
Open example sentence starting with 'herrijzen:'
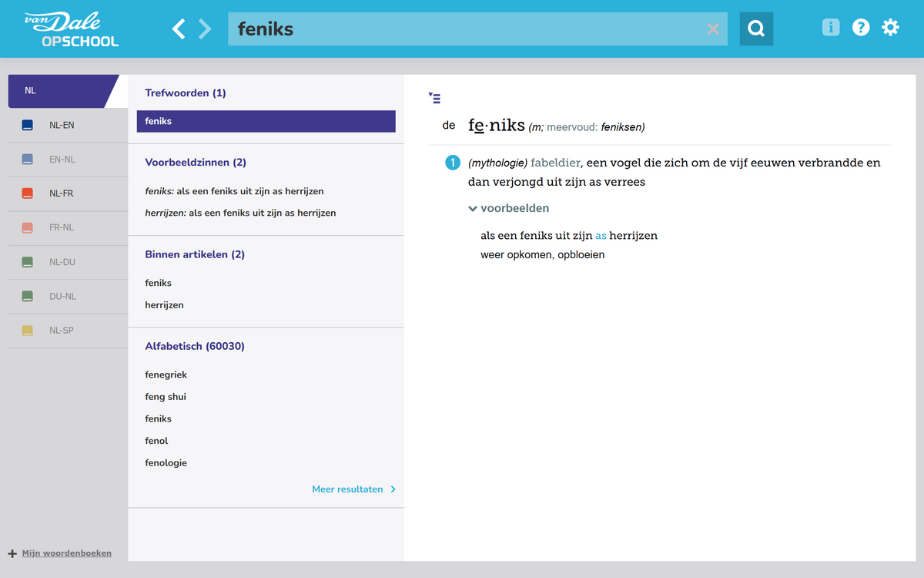pos(240,213)
